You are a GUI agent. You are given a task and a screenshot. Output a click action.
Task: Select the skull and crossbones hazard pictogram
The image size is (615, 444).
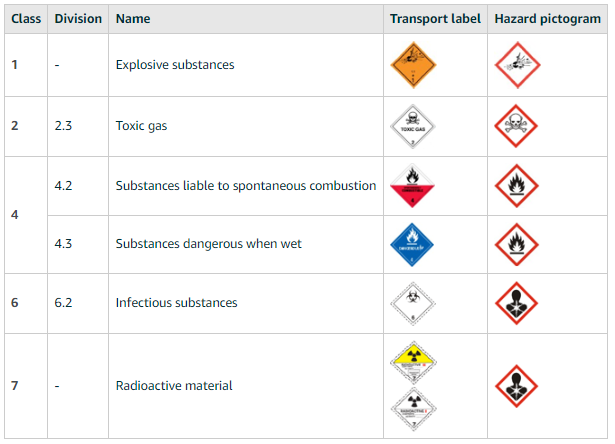[x=517, y=126]
